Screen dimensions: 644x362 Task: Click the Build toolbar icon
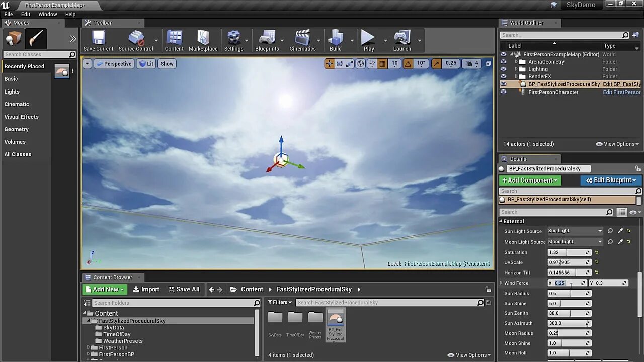pyautogui.click(x=336, y=41)
